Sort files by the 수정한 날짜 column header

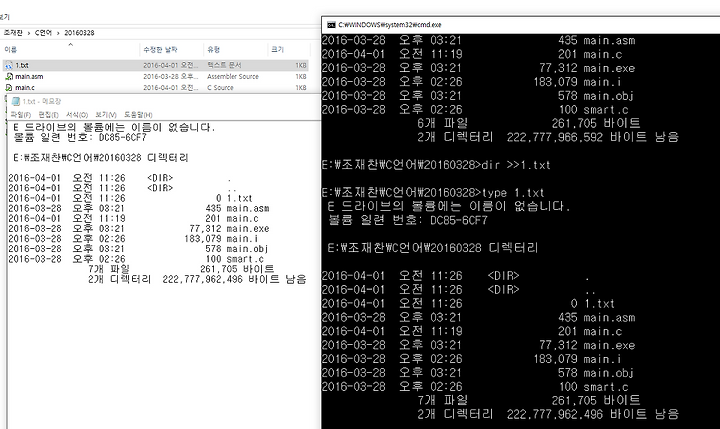[x=160, y=50]
